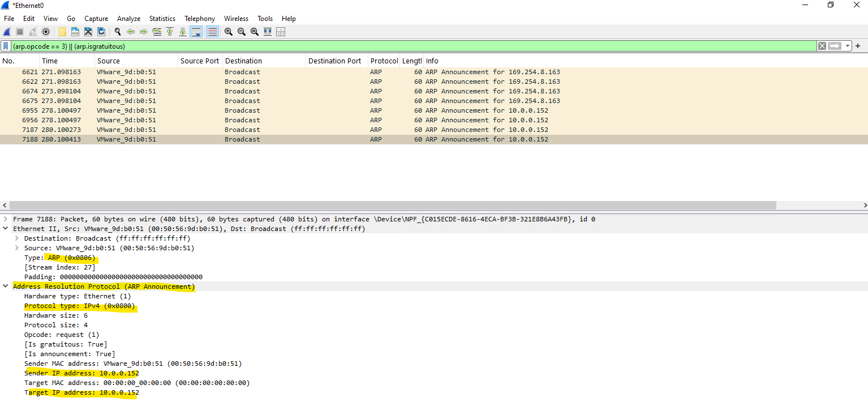Image resolution: width=868 pixels, height=419 pixels.
Task: Add a display filter button with plus
Action: [x=858, y=46]
